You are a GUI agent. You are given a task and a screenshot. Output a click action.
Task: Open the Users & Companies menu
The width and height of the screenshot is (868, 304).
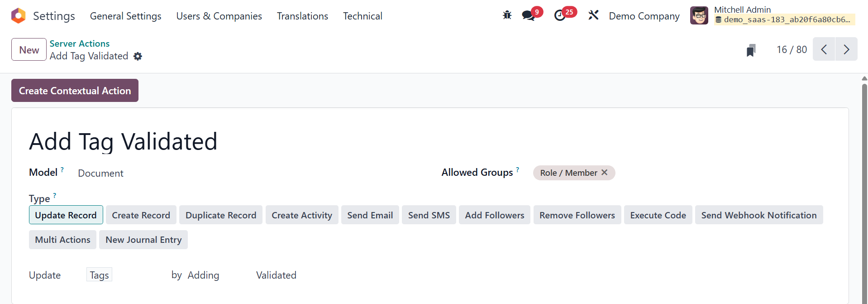tap(219, 16)
